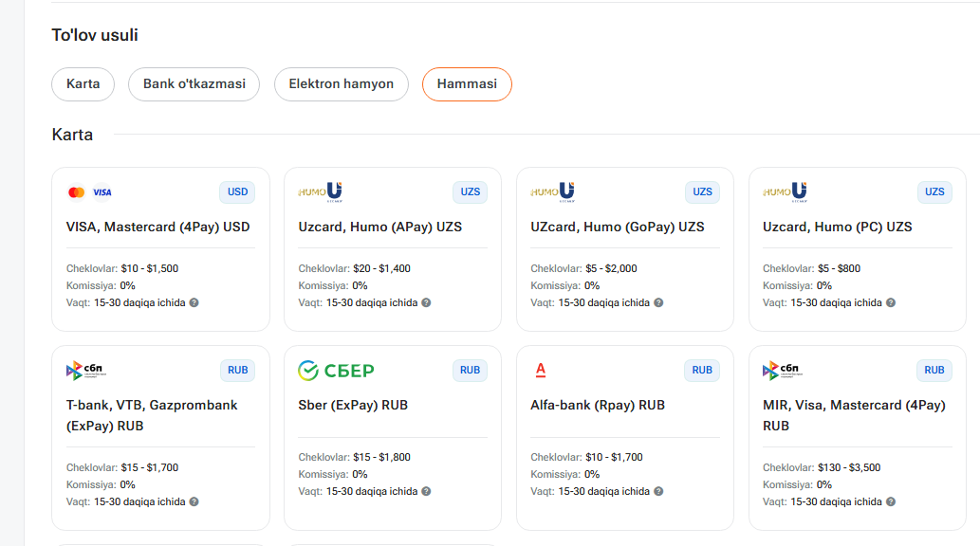This screenshot has height=546, width=980.
Task: Click SBP logo on MIR card
Action: point(783,371)
